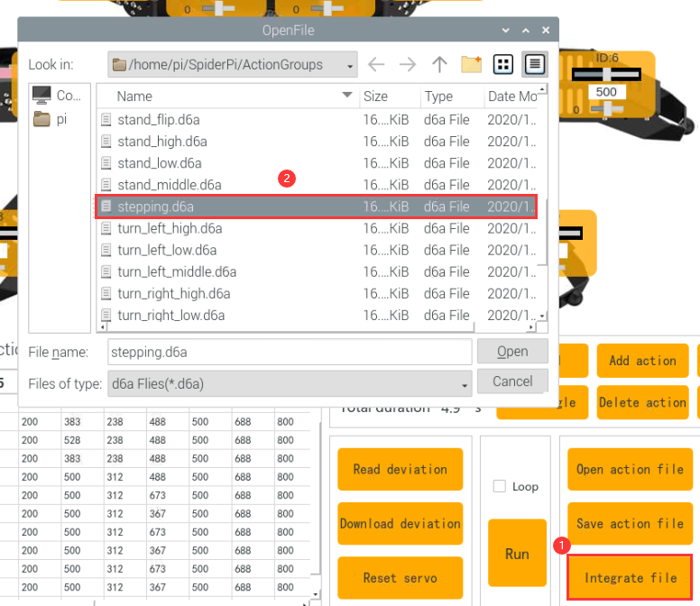
Task: Shade the OpenFile window using down chevron
Action: (x=506, y=31)
